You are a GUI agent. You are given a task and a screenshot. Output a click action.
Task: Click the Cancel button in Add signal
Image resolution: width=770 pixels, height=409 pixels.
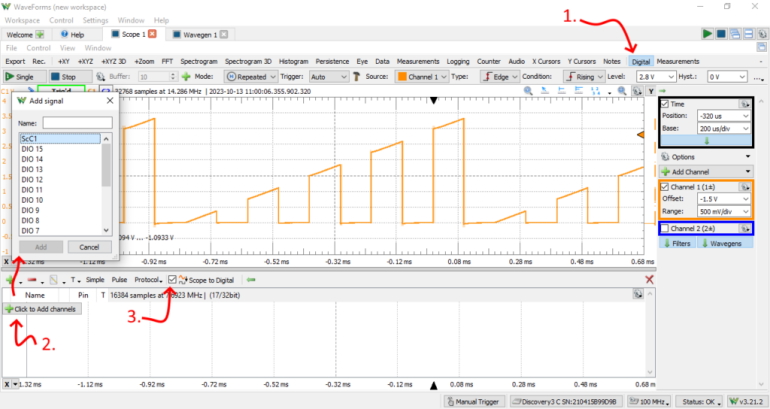coord(89,246)
